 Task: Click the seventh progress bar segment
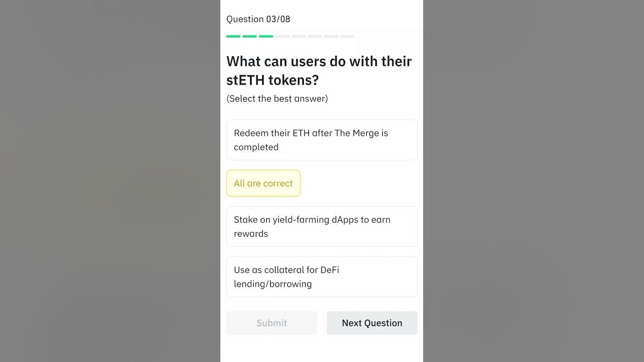tap(332, 36)
